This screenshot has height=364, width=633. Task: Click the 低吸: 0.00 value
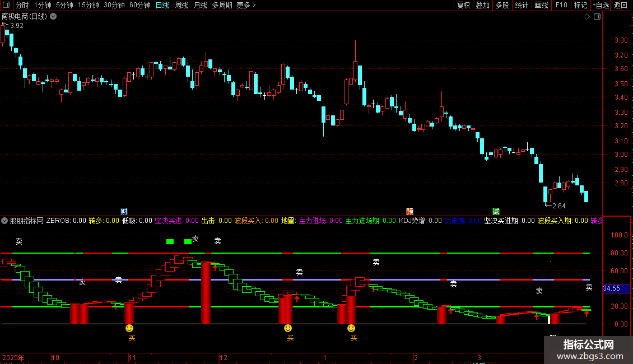[137, 221]
